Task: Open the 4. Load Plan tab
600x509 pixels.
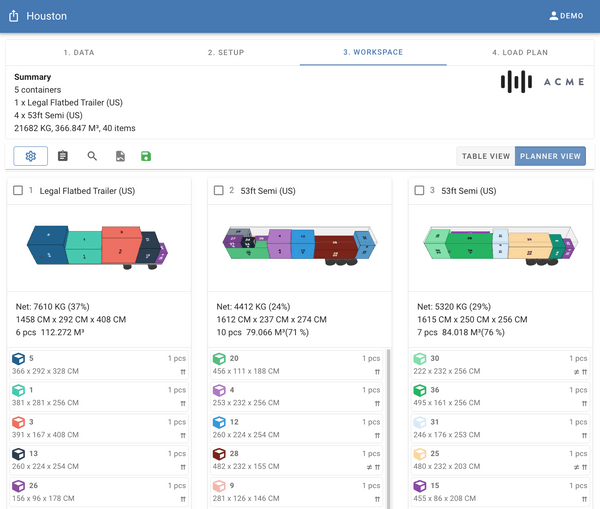Action: 518,52
